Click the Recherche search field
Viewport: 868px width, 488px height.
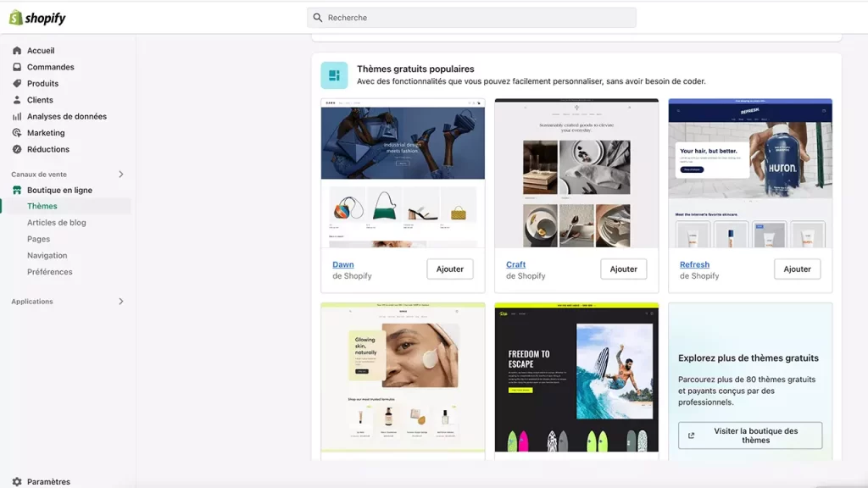click(471, 18)
